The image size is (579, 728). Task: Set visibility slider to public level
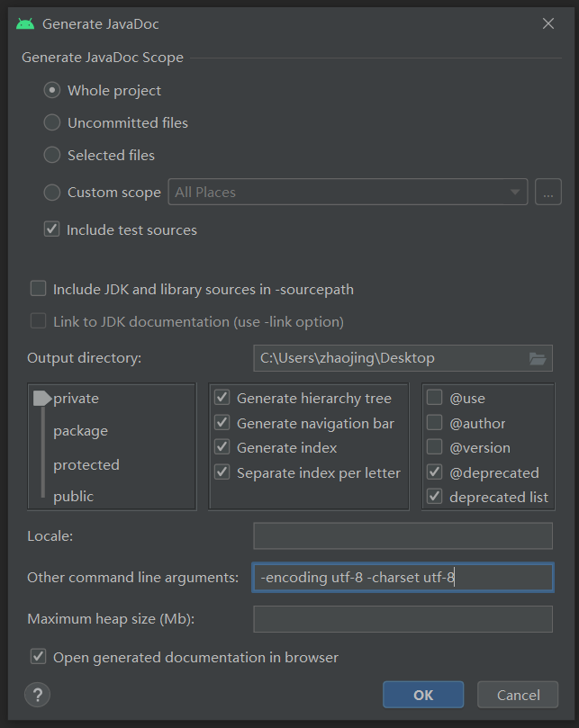[74, 497]
